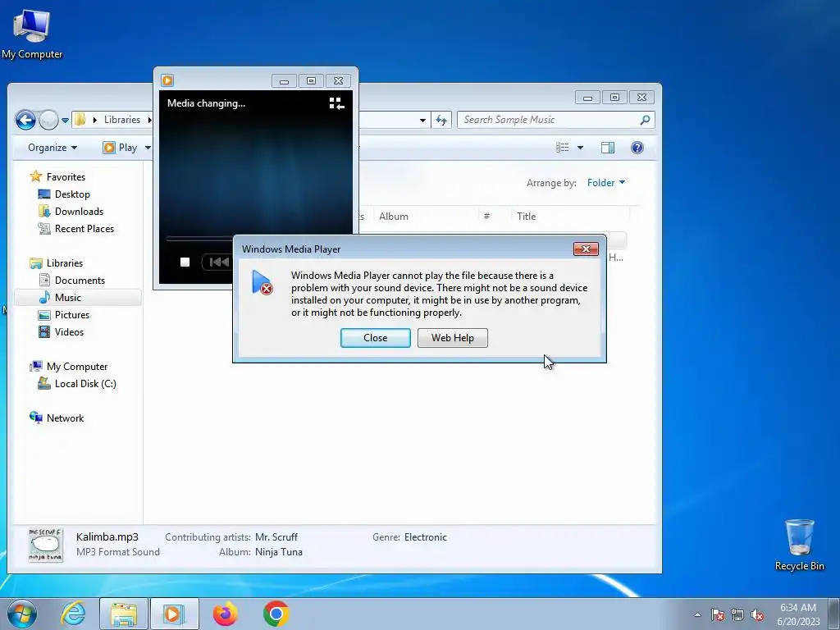Launch Internet Explorer from taskbar
The width and height of the screenshot is (840, 630).
click(x=73, y=614)
